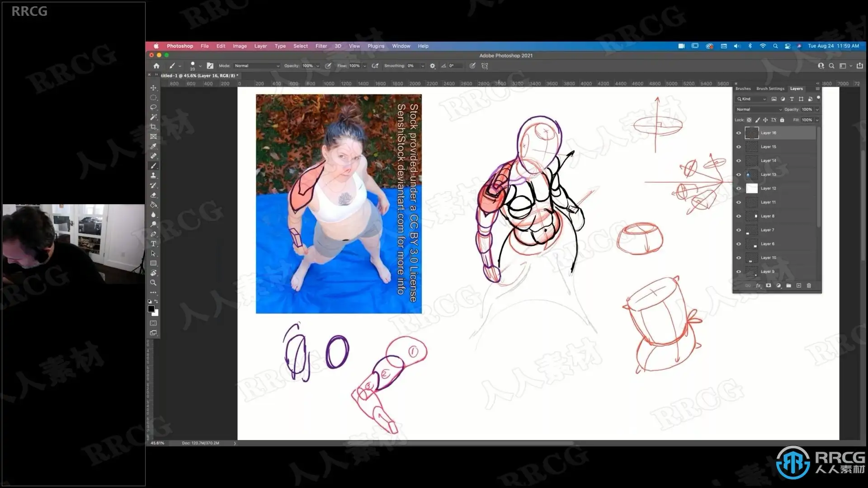
Task: Toggle visibility of Layer 12
Action: 739,188
